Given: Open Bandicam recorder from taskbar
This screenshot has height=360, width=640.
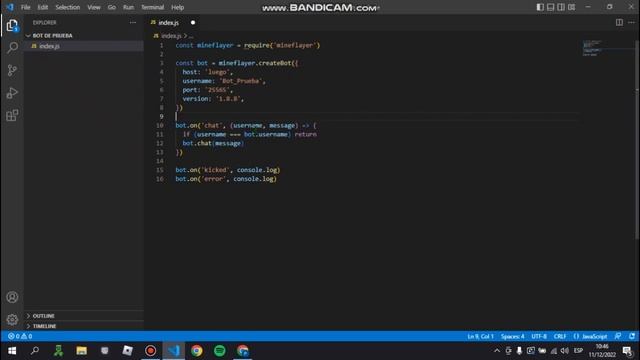Looking at the screenshot, I should 151,351.
